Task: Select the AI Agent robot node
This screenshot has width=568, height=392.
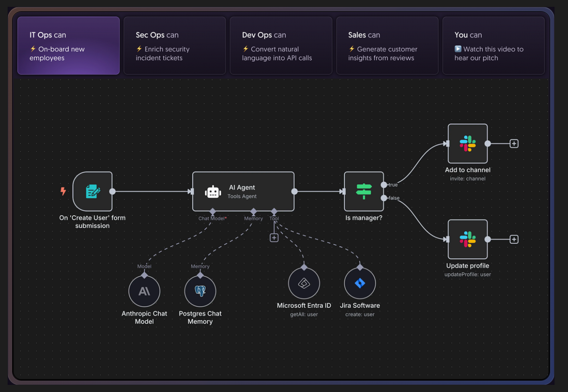Action: (243, 192)
